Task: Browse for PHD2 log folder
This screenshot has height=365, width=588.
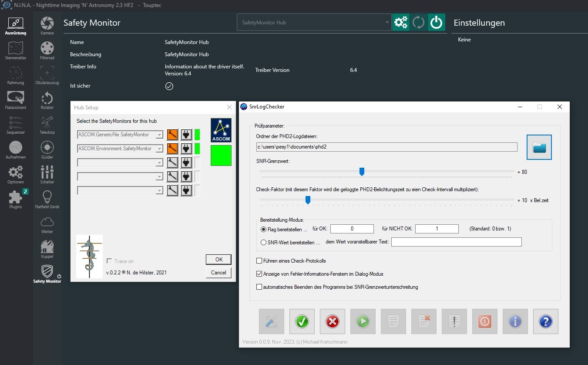Action: click(x=539, y=147)
